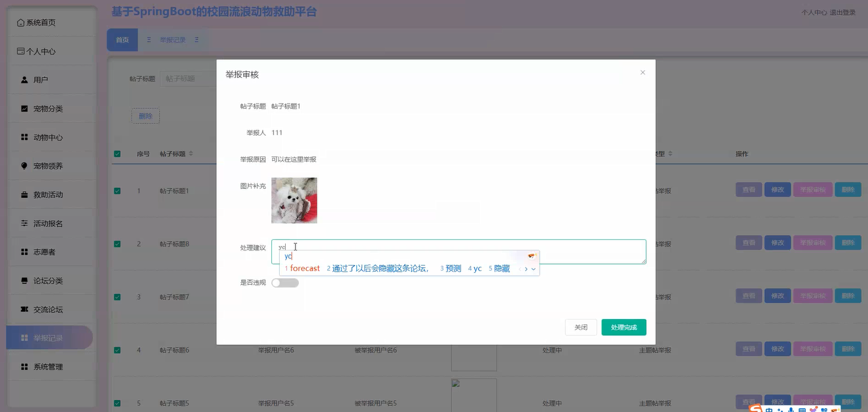Switch to the 首页 tab
868x412 pixels.
click(x=122, y=40)
